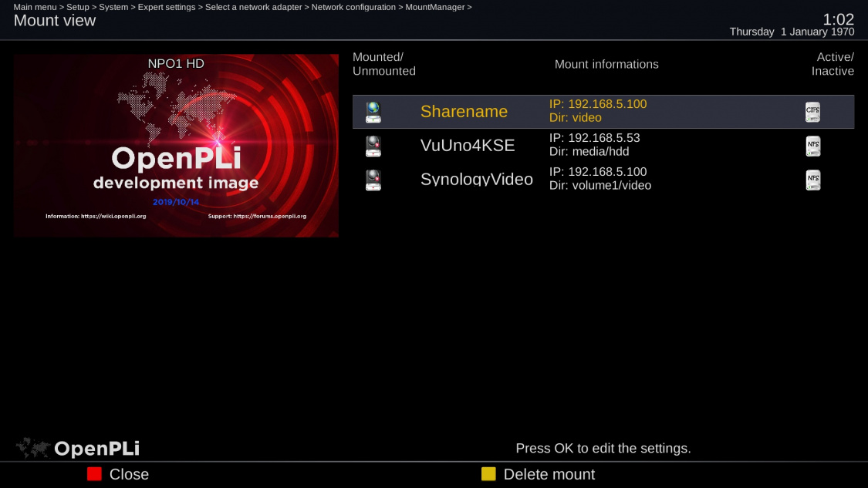Click the NFS type icon in SynologyVideo row
Viewport: 868px width, 488px height.
pyautogui.click(x=812, y=180)
